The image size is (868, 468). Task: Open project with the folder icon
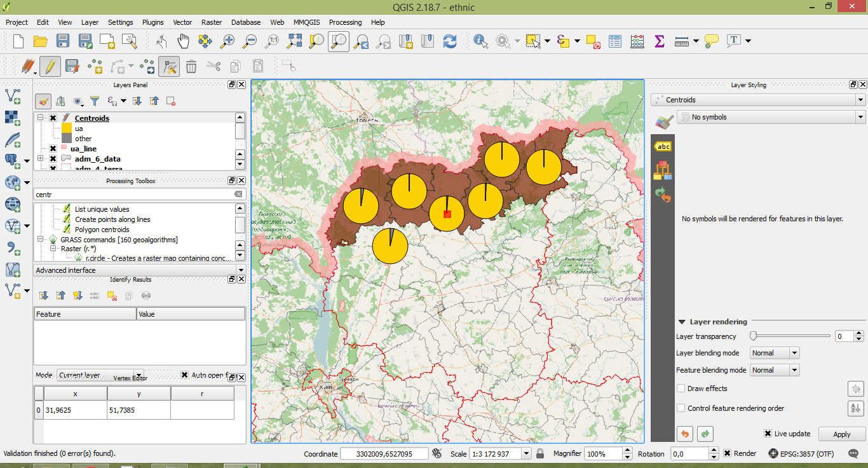[x=41, y=41]
